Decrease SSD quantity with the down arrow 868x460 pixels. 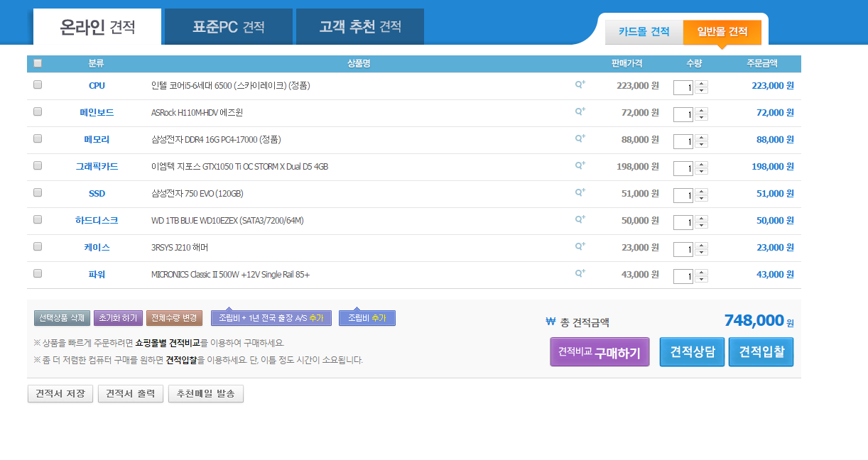[x=702, y=199]
